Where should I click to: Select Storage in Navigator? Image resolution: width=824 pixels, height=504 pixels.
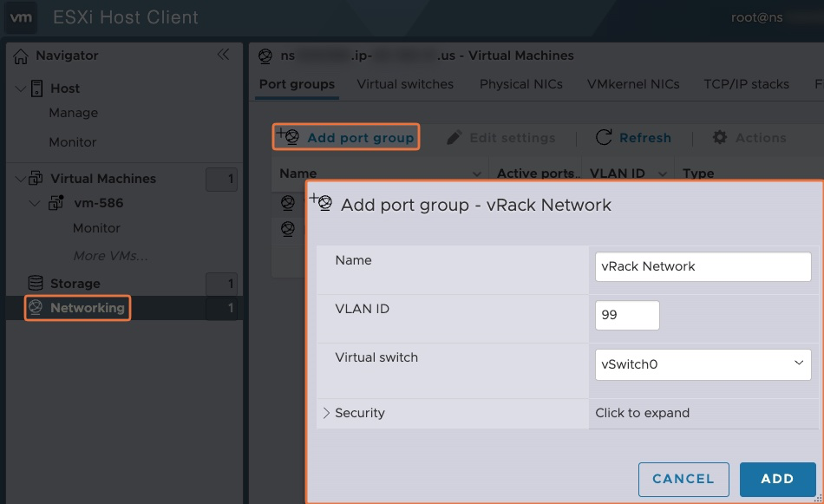75,284
